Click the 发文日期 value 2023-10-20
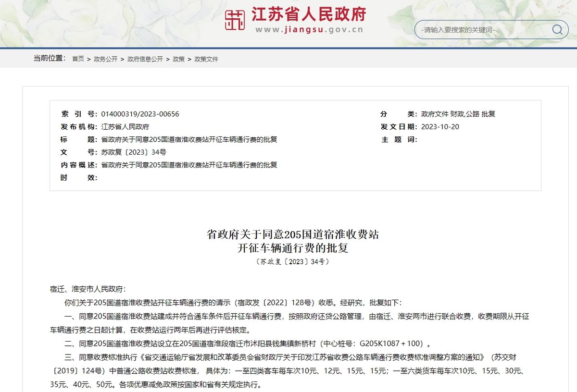The height and width of the screenshot is (392, 577). click(440, 127)
